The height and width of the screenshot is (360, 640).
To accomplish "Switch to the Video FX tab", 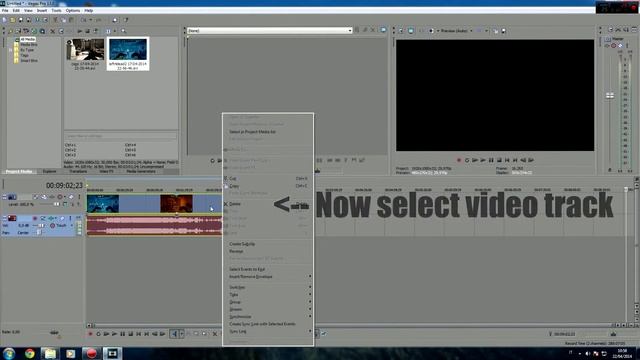I will tap(107, 171).
